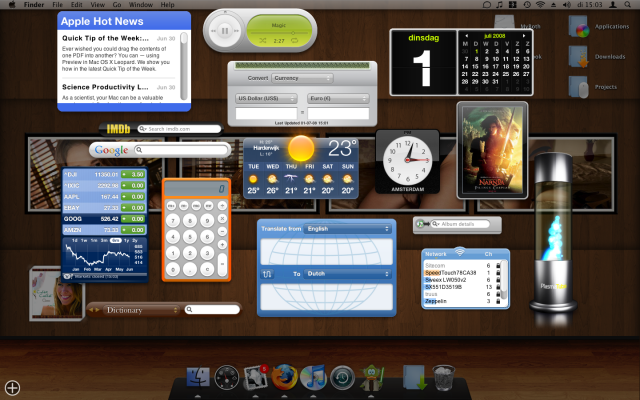Click the Yahoo logo in Stocks widget
Screen dimensions: 640x400
pos(67,277)
